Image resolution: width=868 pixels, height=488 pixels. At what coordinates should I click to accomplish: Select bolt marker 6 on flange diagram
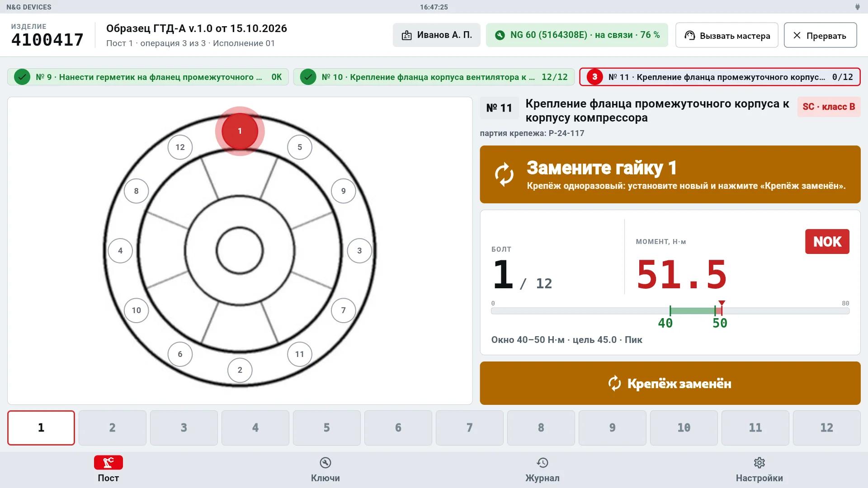[180, 354]
